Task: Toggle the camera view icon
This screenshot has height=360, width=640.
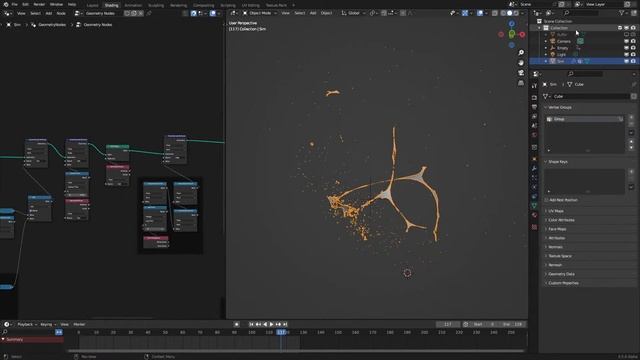Action: (x=521, y=73)
